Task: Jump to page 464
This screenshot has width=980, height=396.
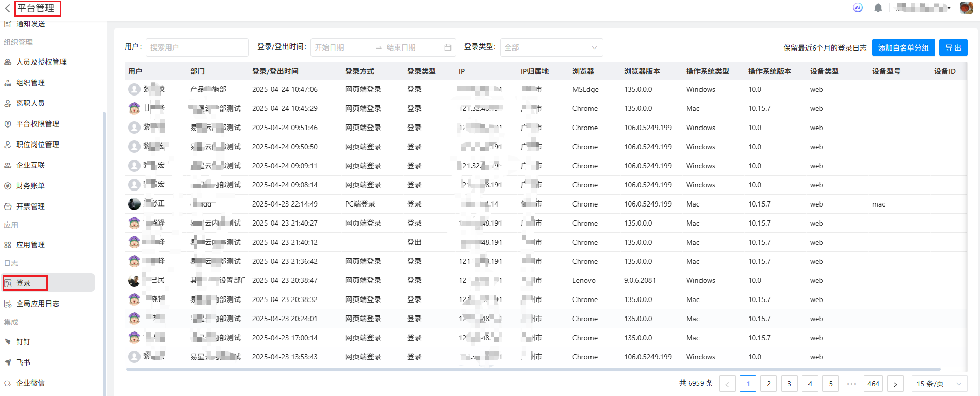Action: click(873, 384)
